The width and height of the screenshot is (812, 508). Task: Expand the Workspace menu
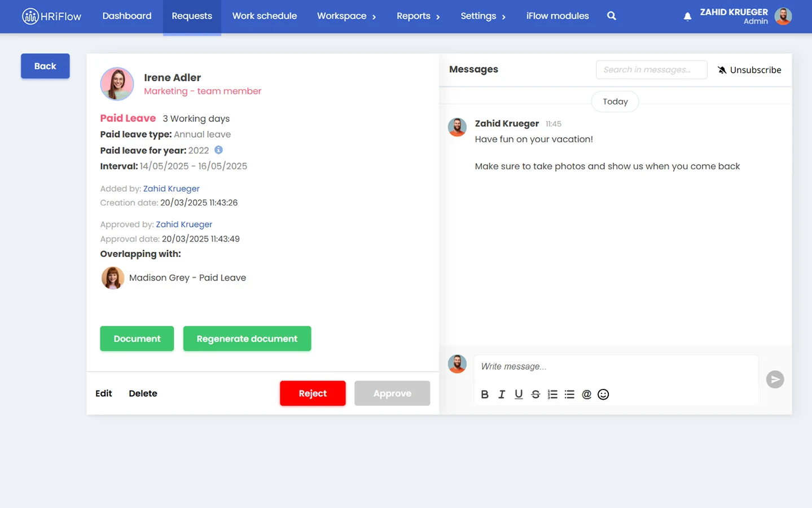[346, 16]
